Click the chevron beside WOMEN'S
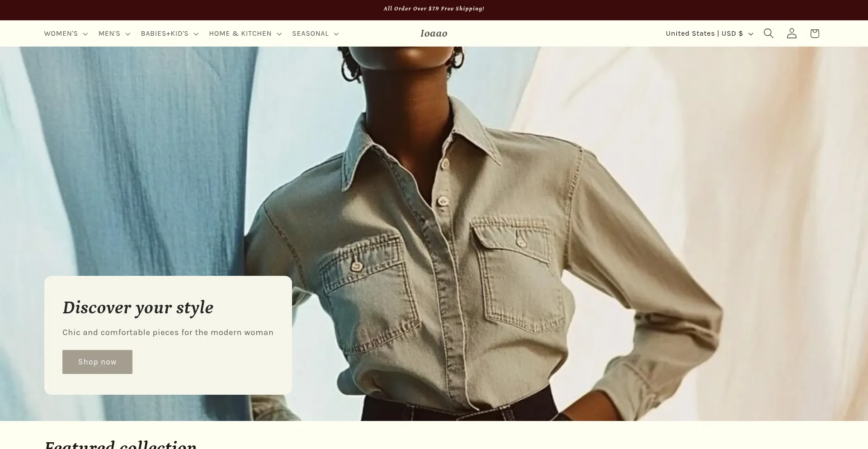 [x=85, y=34]
